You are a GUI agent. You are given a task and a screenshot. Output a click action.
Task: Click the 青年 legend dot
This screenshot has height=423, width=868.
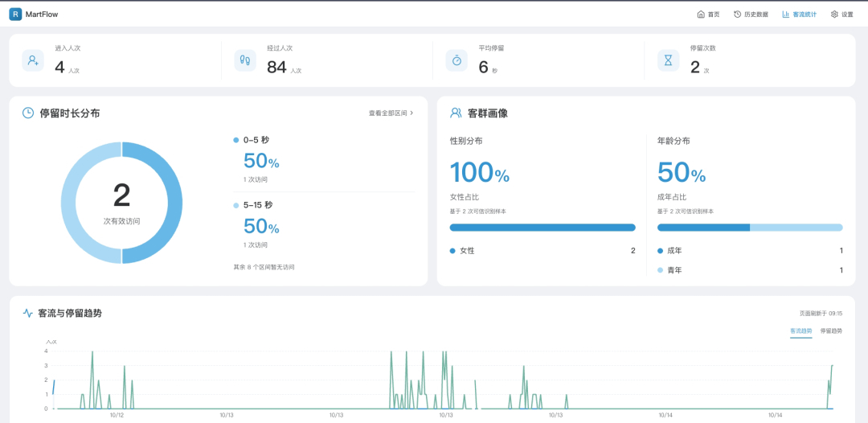click(x=660, y=270)
